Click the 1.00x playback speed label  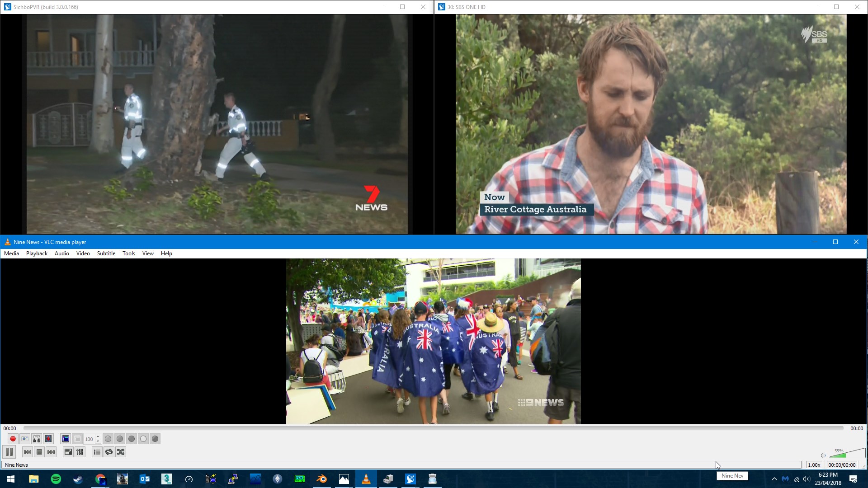pyautogui.click(x=814, y=465)
